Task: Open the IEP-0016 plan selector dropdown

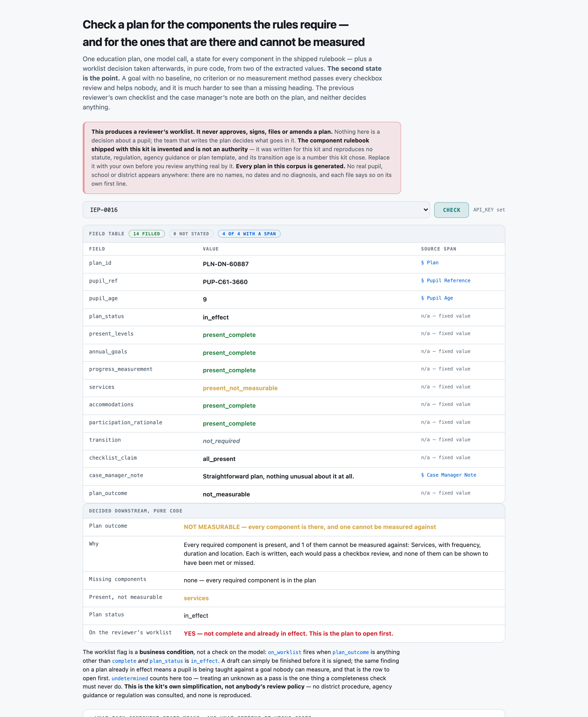Action: coord(256,210)
